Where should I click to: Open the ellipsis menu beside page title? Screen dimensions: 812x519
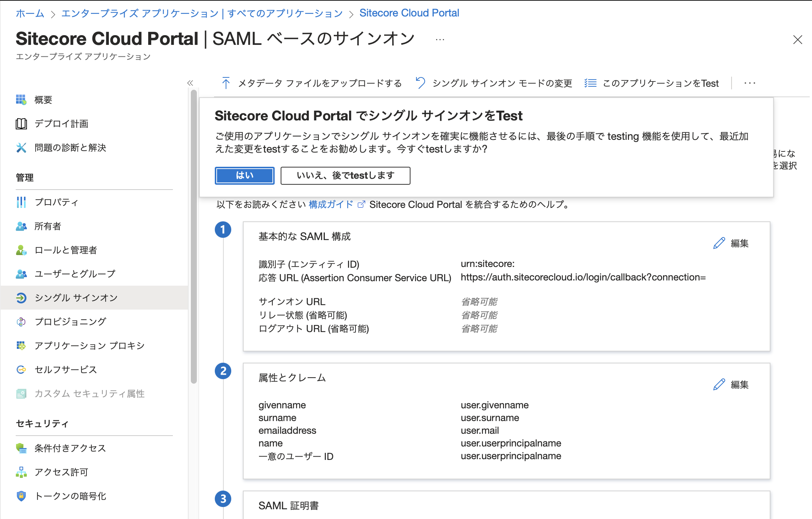pyautogui.click(x=440, y=39)
